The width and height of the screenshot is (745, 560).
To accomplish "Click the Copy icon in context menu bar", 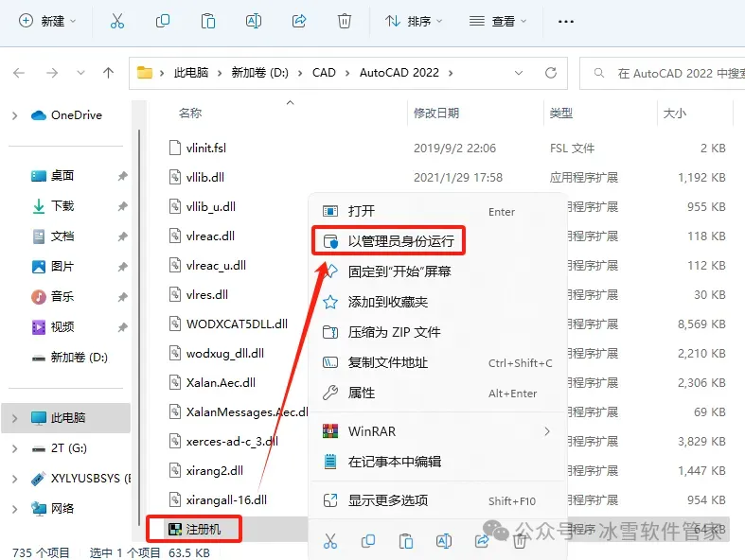I will pyautogui.click(x=367, y=541).
